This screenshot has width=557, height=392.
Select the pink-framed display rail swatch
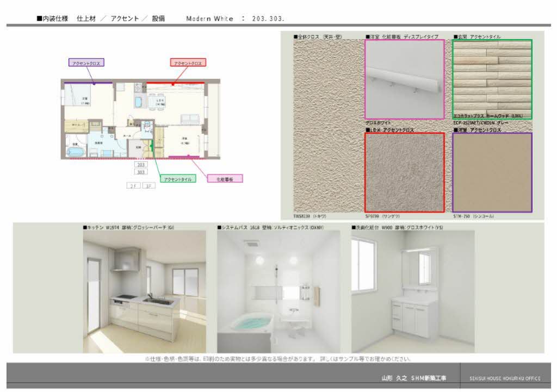pos(404,79)
